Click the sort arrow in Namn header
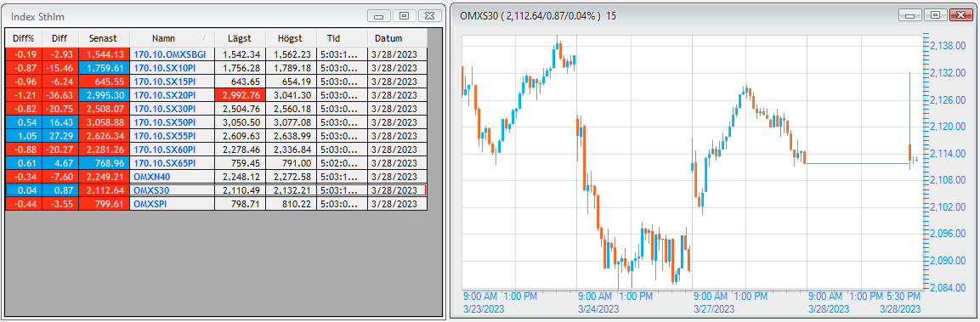 coord(206,38)
